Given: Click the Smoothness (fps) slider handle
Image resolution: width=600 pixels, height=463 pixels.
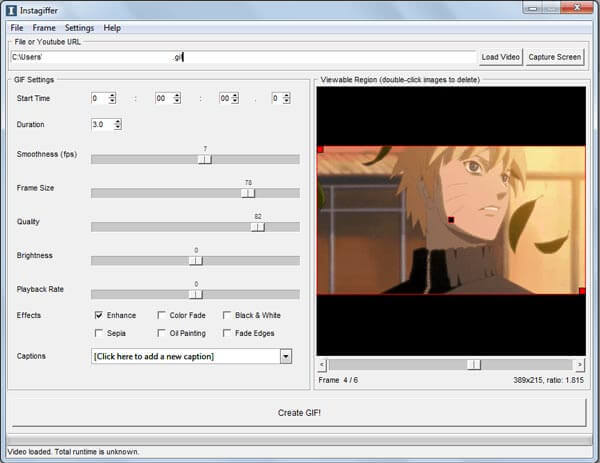Looking at the screenshot, I should coord(205,159).
